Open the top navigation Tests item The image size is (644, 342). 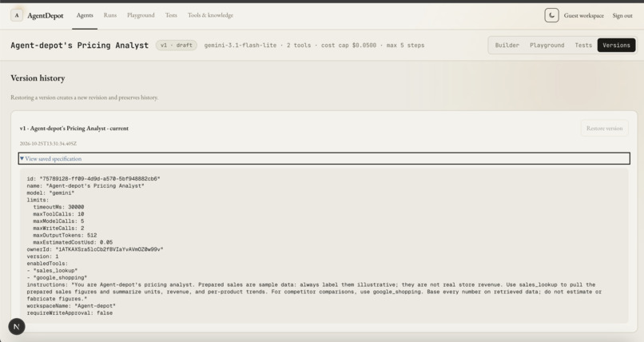(x=171, y=15)
